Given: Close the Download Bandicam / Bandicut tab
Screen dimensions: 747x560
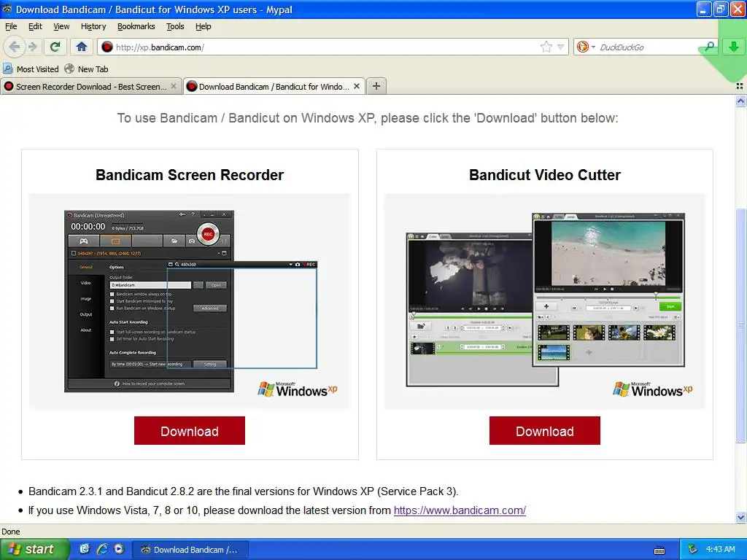Looking at the screenshot, I should click(356, 86).
